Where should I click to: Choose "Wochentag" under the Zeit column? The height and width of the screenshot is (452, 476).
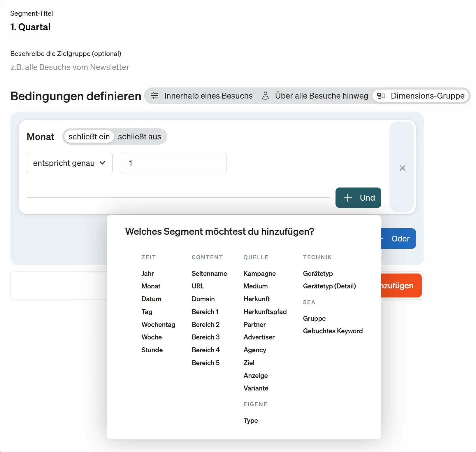[158, 325]
